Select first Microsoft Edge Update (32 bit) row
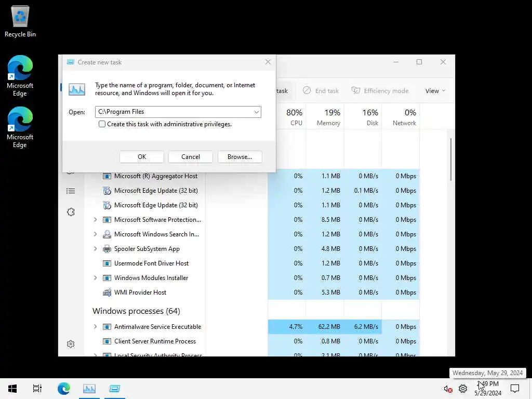Viewport: 532px width, 399px height. click(156, 191)
